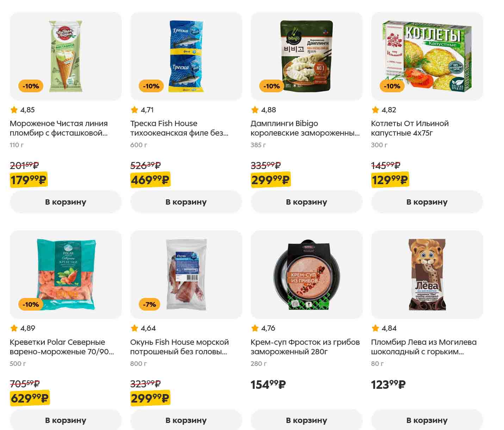This screenshot has height=430, width=504.
Task: Add Polar shrimp to cart
Action: click(x=66, y=420)
